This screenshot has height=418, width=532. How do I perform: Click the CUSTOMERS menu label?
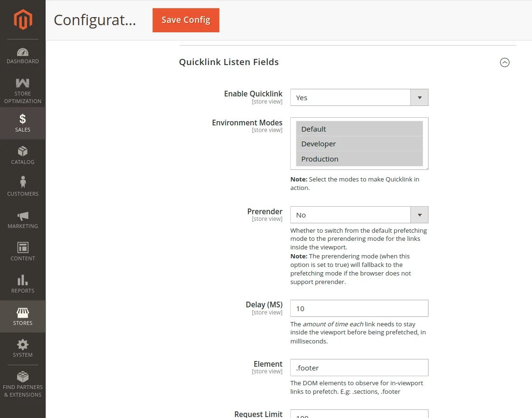point(23,194)
